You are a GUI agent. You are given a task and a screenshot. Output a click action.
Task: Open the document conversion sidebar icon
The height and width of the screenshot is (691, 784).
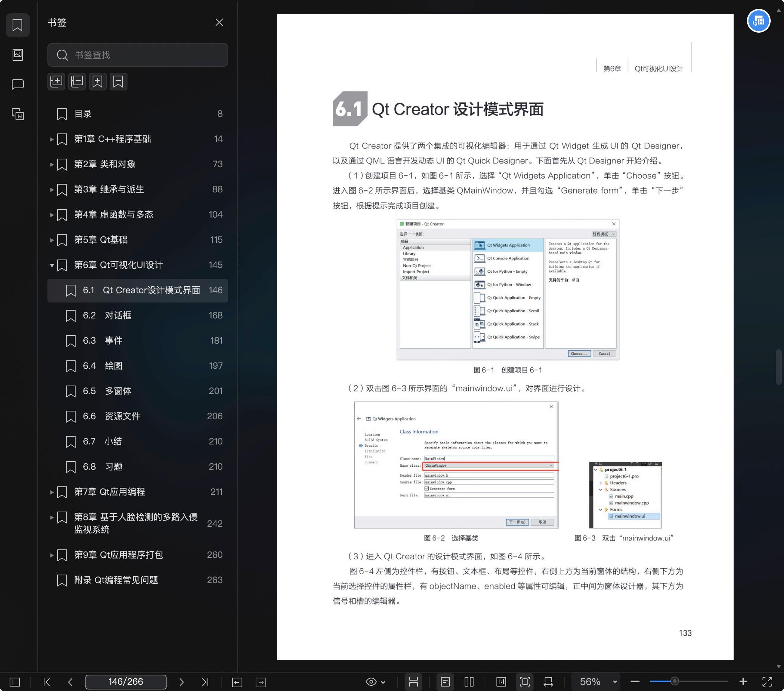[18, 114]
